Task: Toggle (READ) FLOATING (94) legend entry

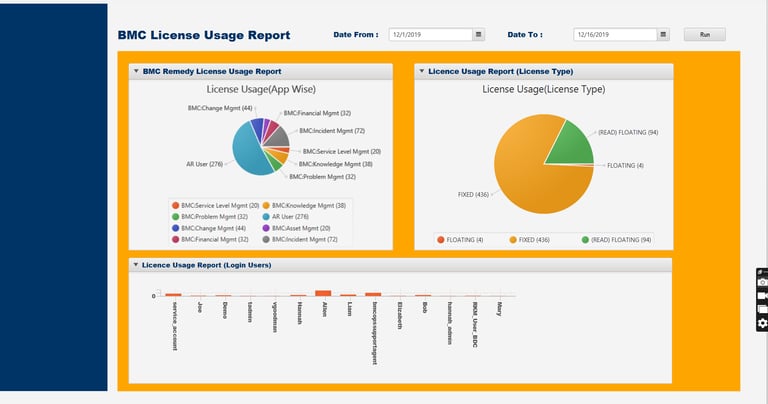Action: [x=616, y=240]
